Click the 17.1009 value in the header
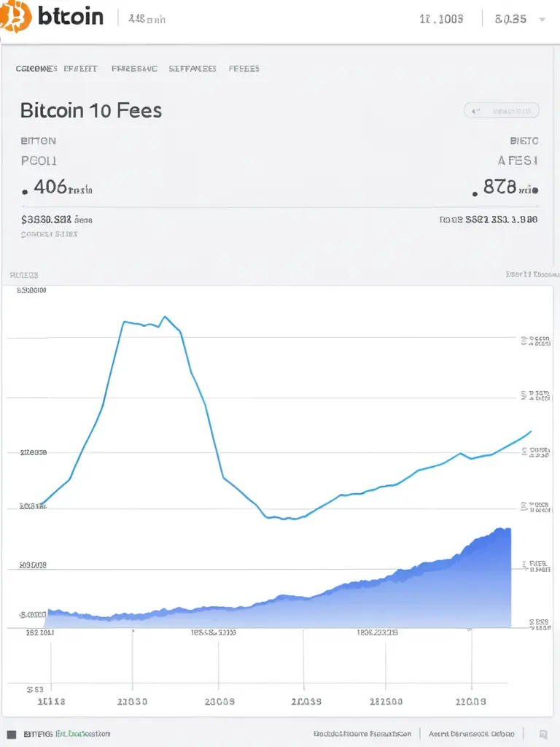This screenshot has height=747, width=560. (441, 20)
